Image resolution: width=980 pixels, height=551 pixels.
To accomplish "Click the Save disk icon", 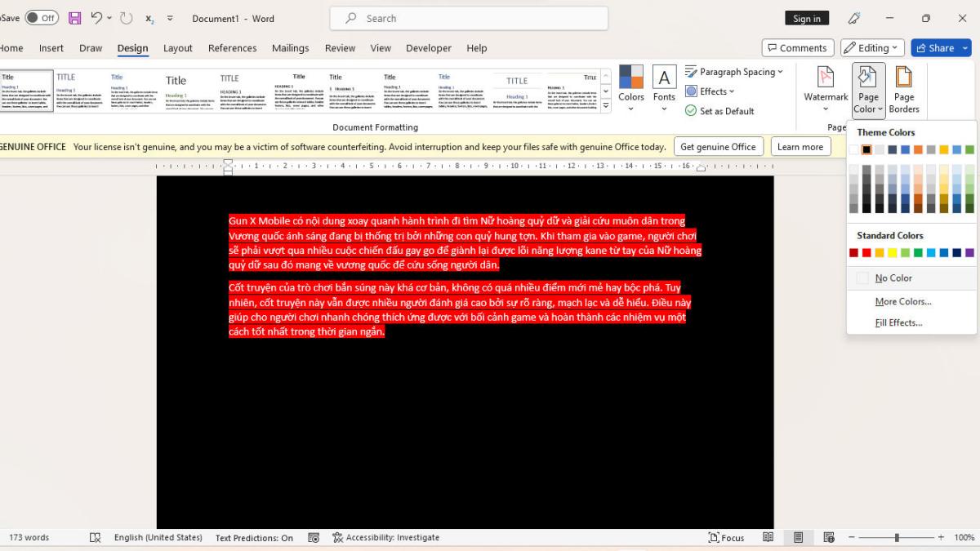I will [x=74, y=18].
